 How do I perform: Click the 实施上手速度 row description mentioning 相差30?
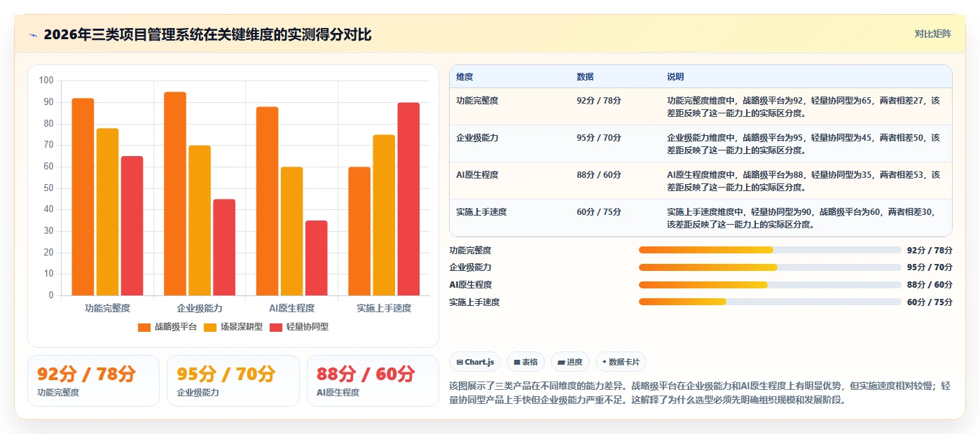(x=801, y=218)
